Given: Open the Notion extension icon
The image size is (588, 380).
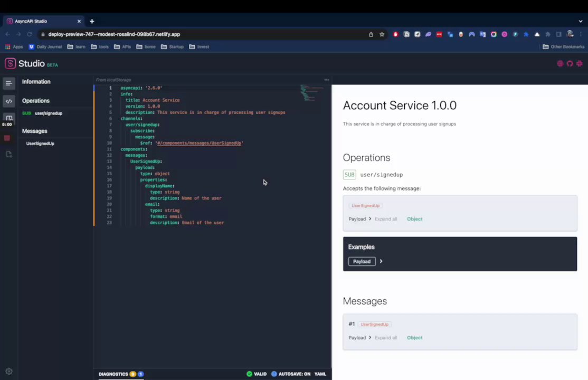Looking at the screenshot, I should point(406,34).
